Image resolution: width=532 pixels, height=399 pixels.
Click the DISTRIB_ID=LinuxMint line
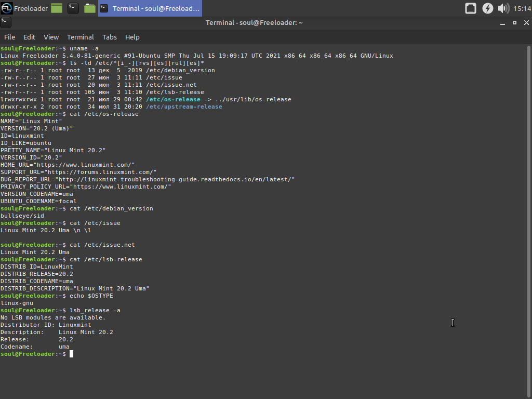pyautogui.click(x=37, y=267)
